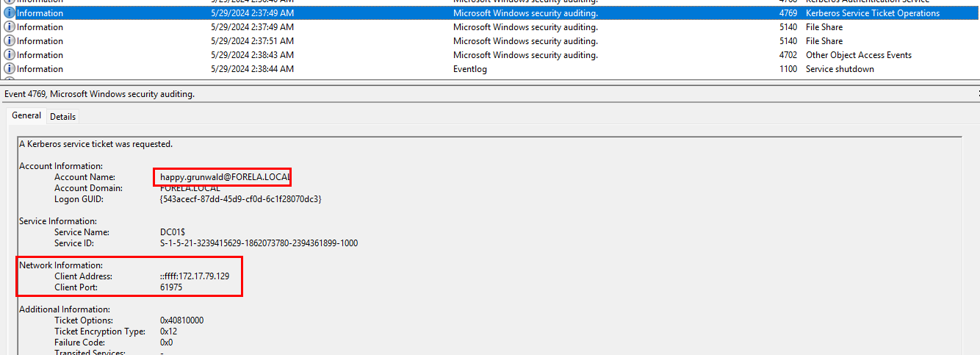
Task: Open the Details tab
Action: [x=62, y=117]
